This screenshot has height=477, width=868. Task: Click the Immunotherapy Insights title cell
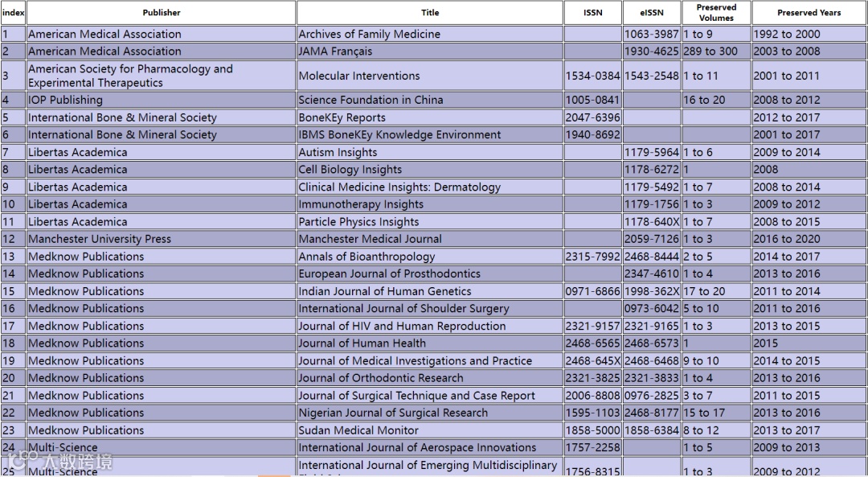tap(430, 204)
